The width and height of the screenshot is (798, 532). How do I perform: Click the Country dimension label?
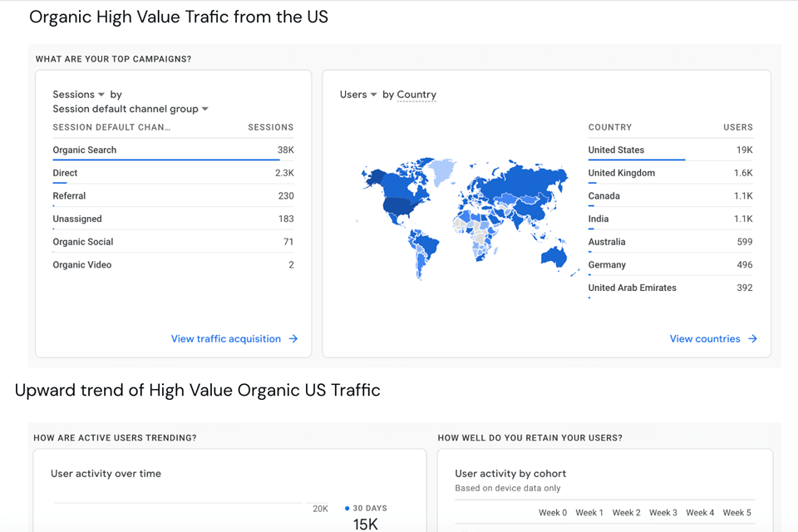(x=416, y=95)
